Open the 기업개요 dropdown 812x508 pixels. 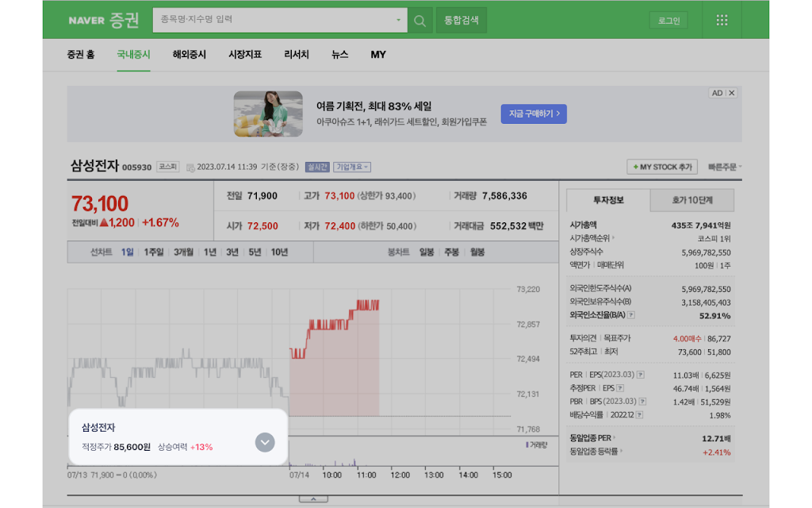point(352,167)
